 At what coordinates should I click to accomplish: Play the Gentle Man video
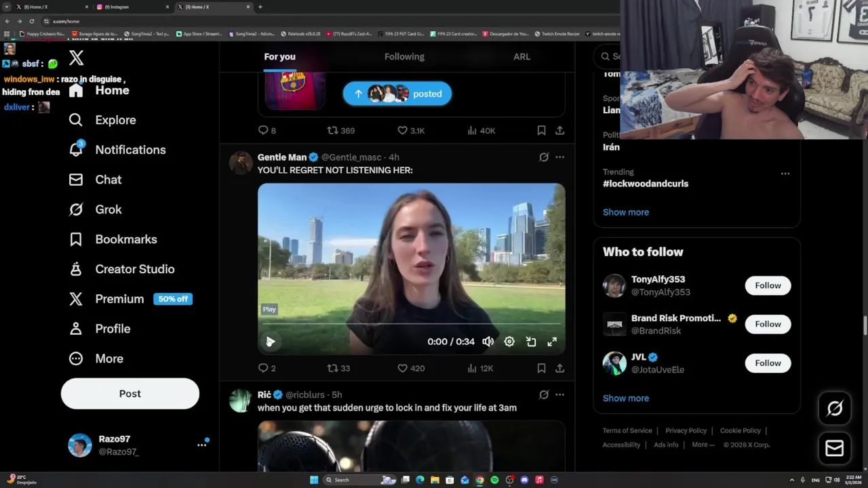coord(270,342)
